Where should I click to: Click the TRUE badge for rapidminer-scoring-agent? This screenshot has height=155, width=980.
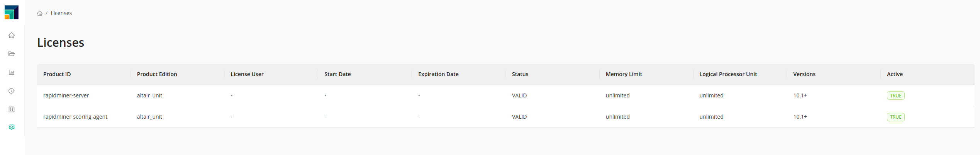pyautogui.click(x=895, y=117)
